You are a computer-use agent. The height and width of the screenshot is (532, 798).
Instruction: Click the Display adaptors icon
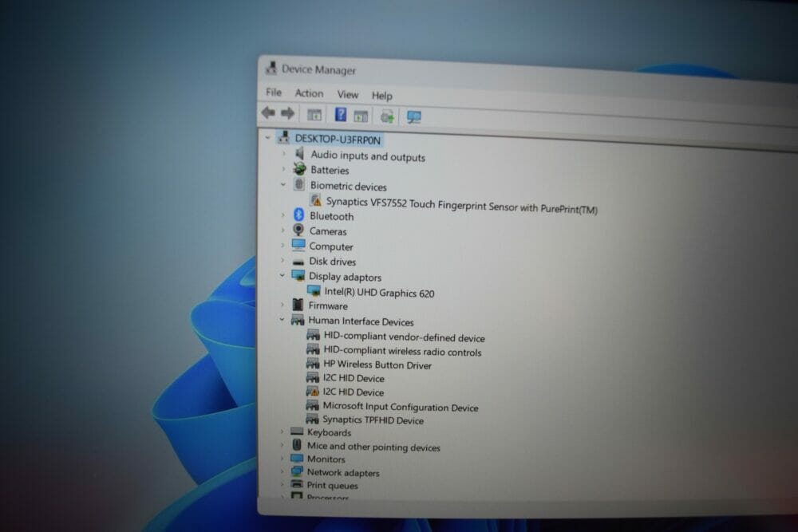pos(298,275)
